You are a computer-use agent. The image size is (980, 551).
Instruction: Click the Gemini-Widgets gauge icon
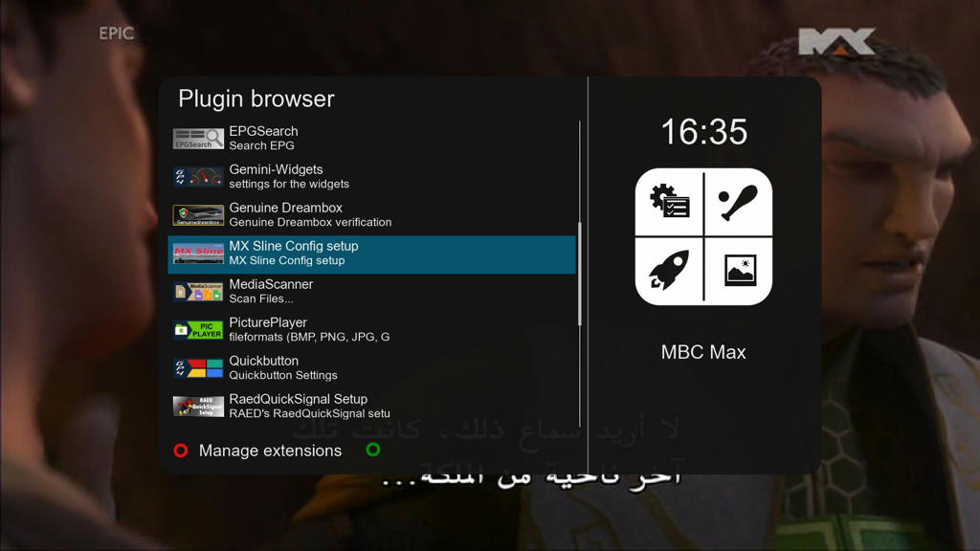tap(198, 177)
